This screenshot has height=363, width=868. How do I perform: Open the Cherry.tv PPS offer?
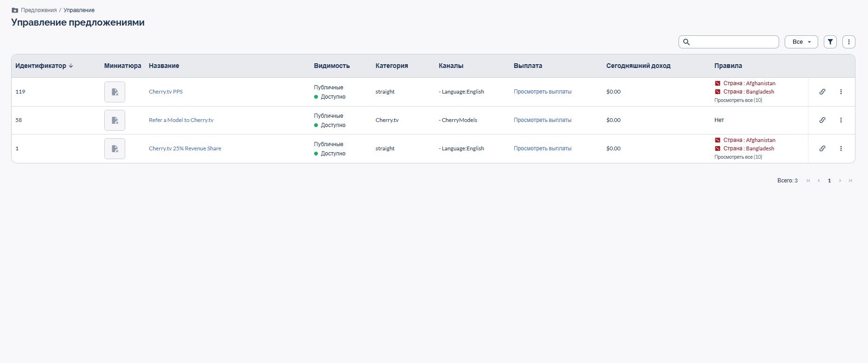pos(166,92)
